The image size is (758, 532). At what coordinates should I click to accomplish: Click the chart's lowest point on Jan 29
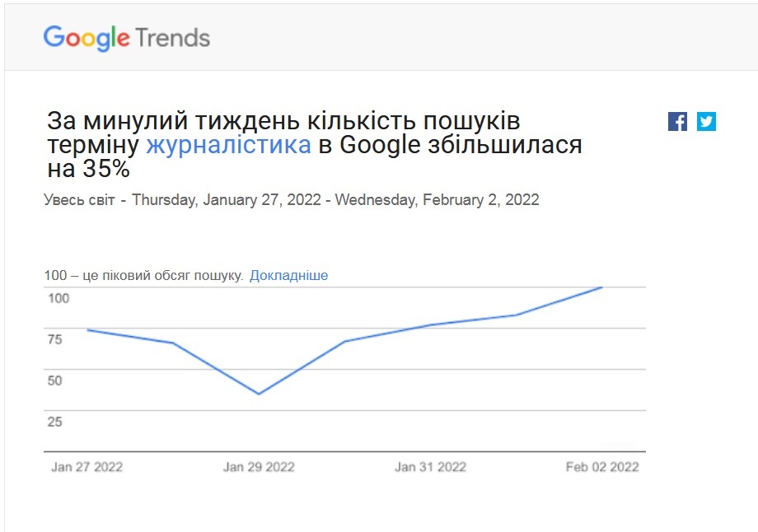point(259,394)
